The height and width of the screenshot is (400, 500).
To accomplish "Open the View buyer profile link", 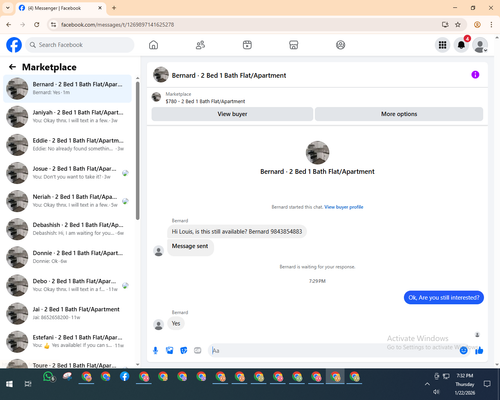I will pyautogui.click(x=344, y=207).
